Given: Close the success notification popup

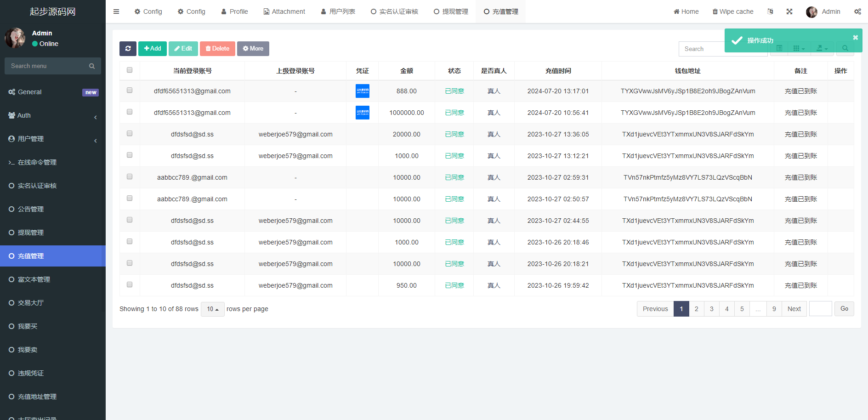Looking at the screenshot, I should [x=855, y=38].
